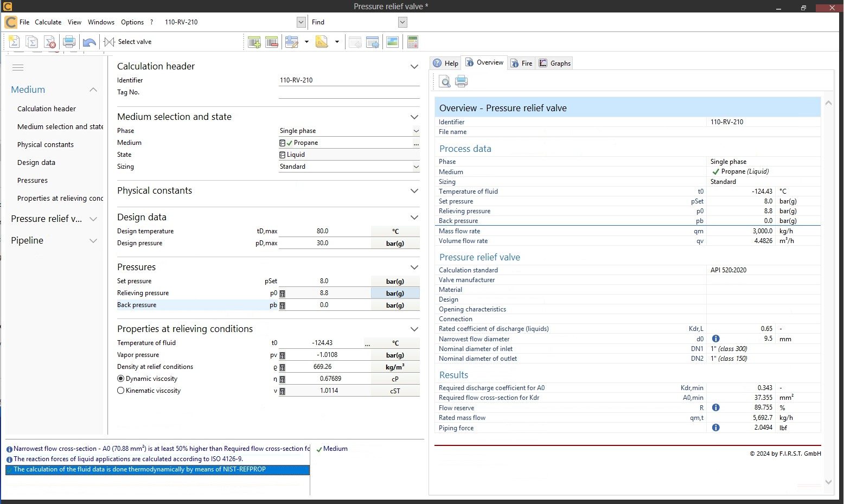Screen dimensions: 844x504
Task: Click the landscape picture icon in the toolbar
Action: 392,42
